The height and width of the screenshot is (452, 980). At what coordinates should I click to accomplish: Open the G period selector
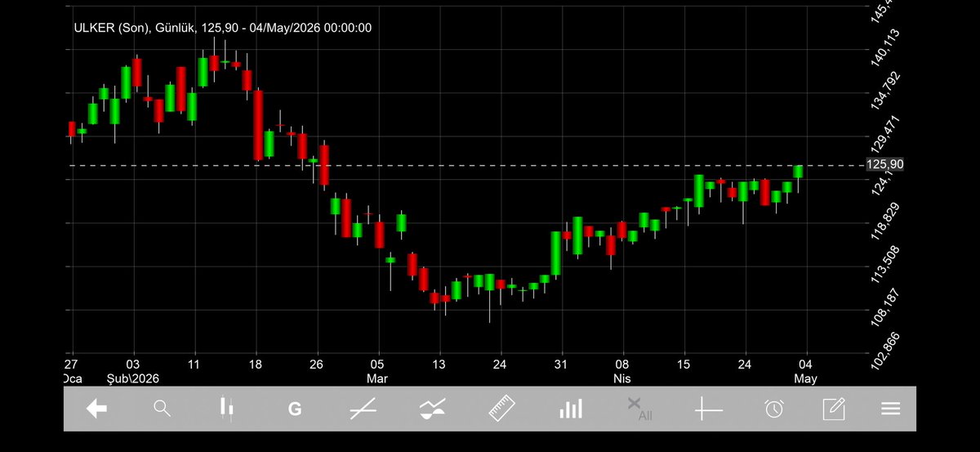click(295, 409)
